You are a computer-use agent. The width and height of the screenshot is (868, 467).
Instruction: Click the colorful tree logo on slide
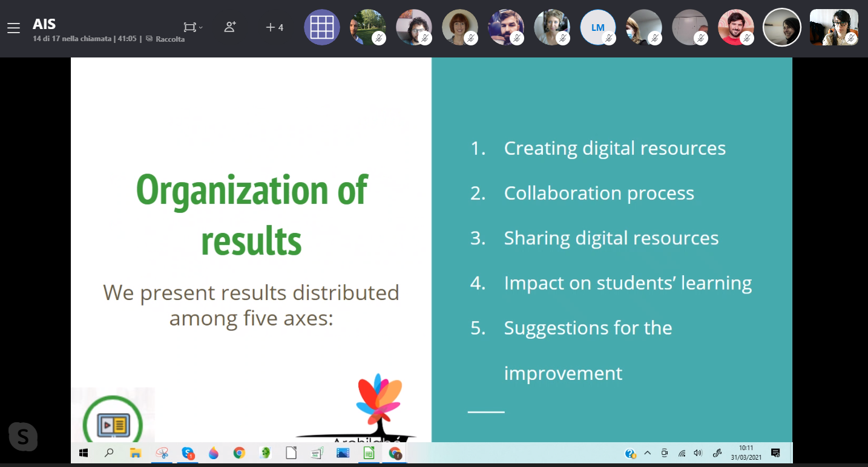click(379, 400)
